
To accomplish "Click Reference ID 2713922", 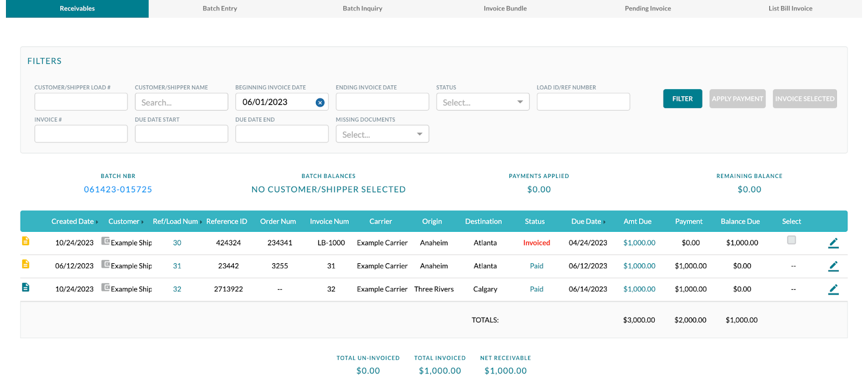I will click(228, 289).
